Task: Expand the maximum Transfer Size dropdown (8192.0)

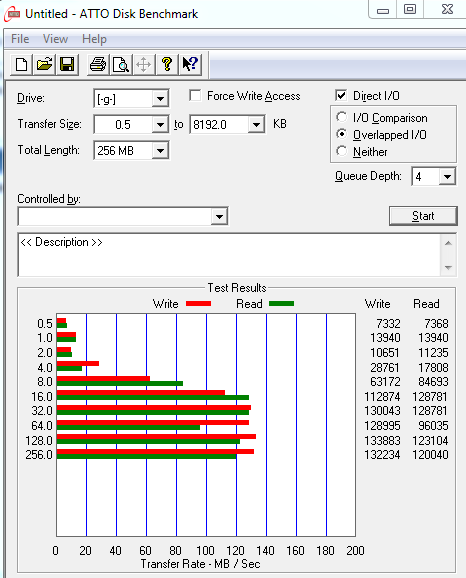Action: tap(256, 125)
